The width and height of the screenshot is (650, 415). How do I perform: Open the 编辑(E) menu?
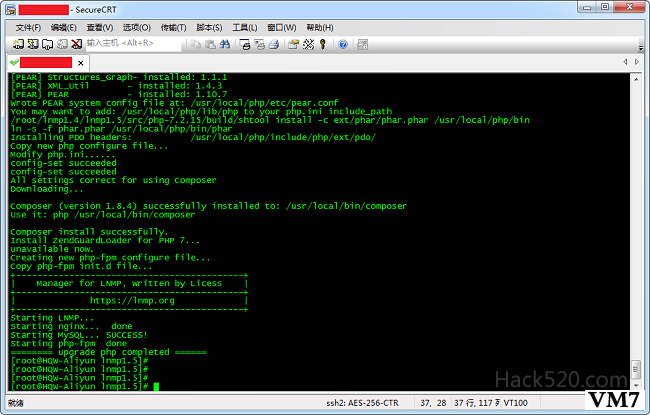pyautogui.click(x=63, y=28)
